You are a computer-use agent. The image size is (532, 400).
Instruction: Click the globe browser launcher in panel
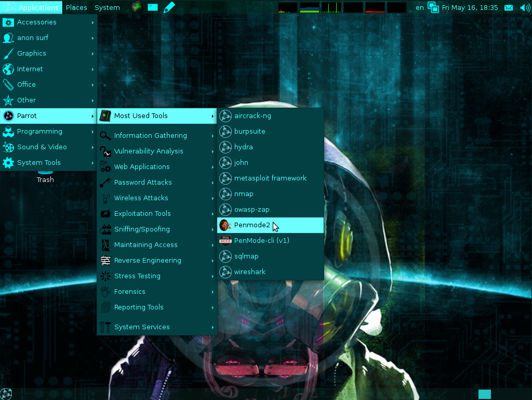click(x=137, y=7)
